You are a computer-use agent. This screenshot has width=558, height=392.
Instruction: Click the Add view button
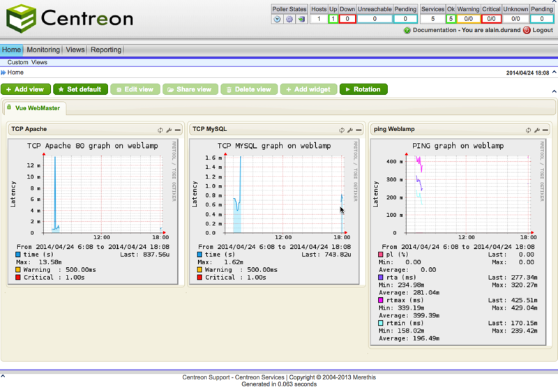coord(25,89)
